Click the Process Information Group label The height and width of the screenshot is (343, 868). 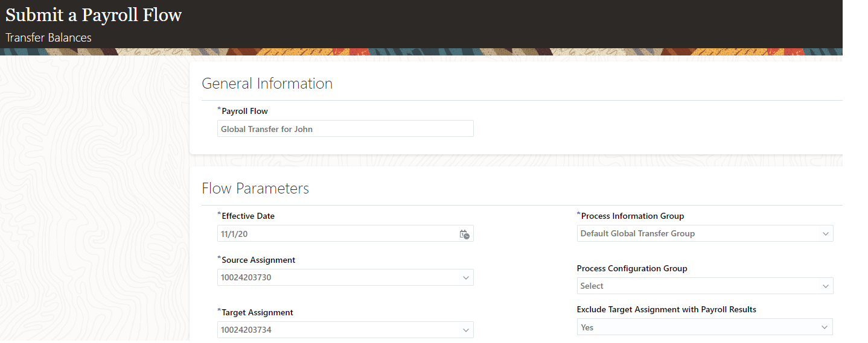pyautogui.click(x=633, y=216)
